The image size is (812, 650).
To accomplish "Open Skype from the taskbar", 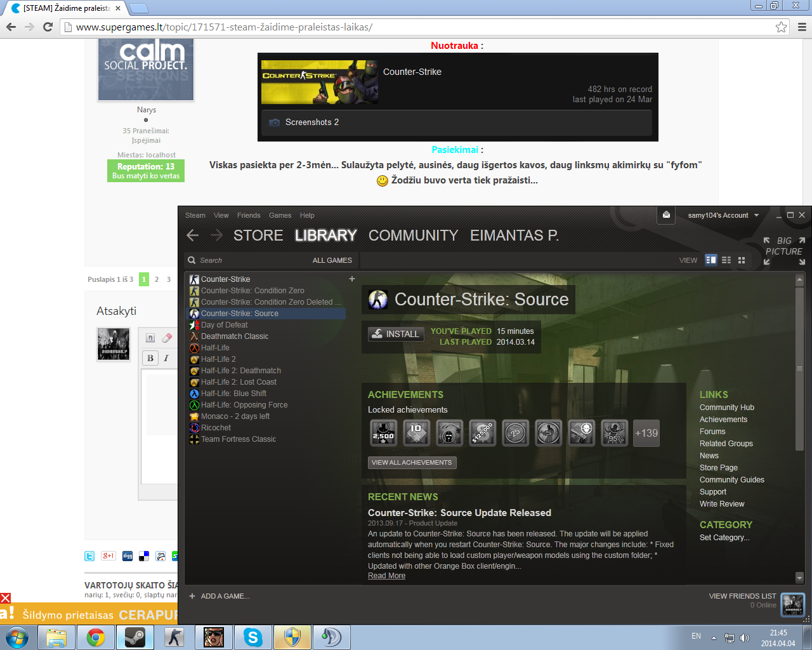I will (x=253, y=637).
